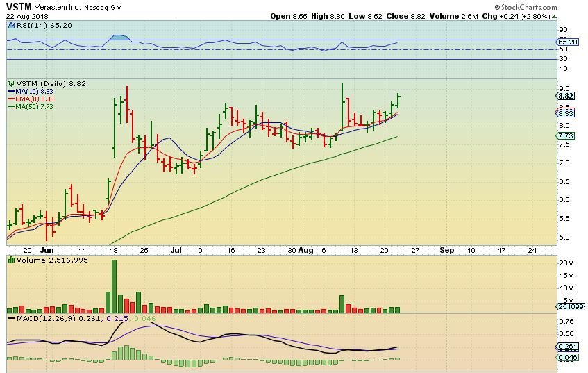Click the 0.215 MACD signal value
The image size is (588, 373).
[x=117, y=319]
